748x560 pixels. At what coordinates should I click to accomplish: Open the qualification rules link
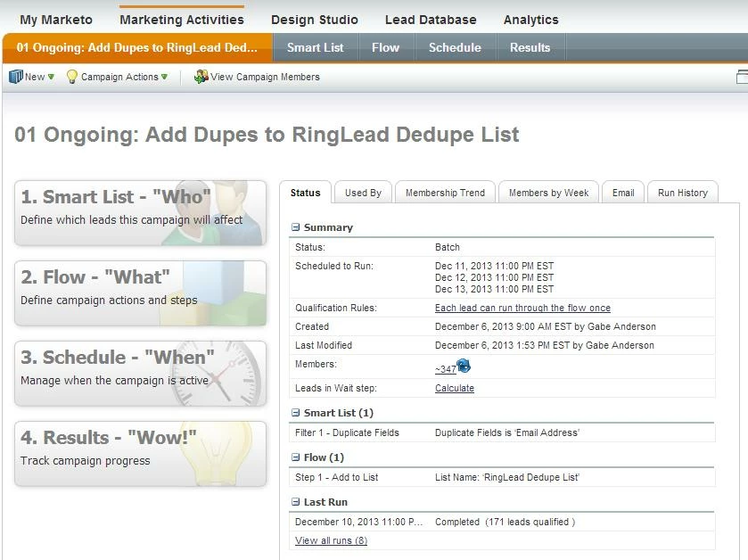pyautogui.click(x=522, y=309)
